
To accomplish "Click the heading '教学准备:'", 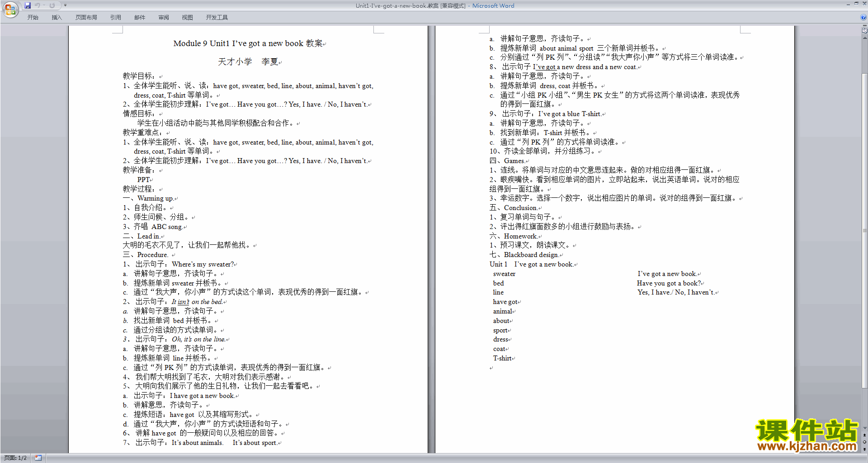I will (x=139, y=170).
